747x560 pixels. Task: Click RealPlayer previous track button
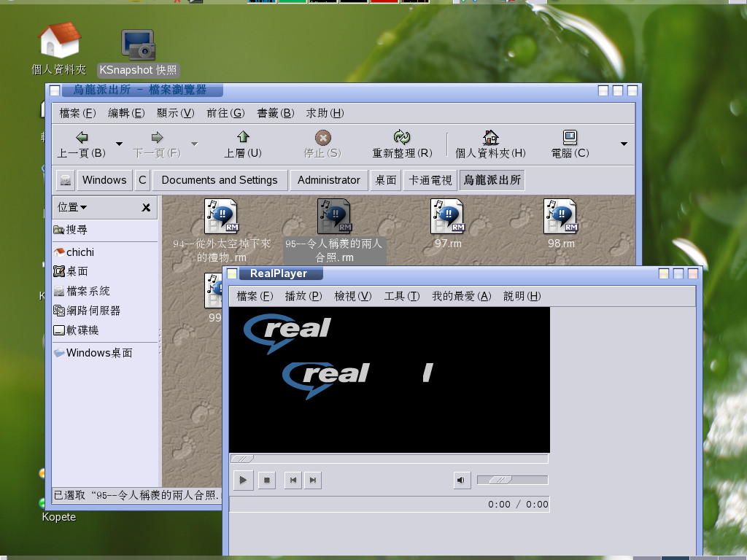tap(293, 480)
